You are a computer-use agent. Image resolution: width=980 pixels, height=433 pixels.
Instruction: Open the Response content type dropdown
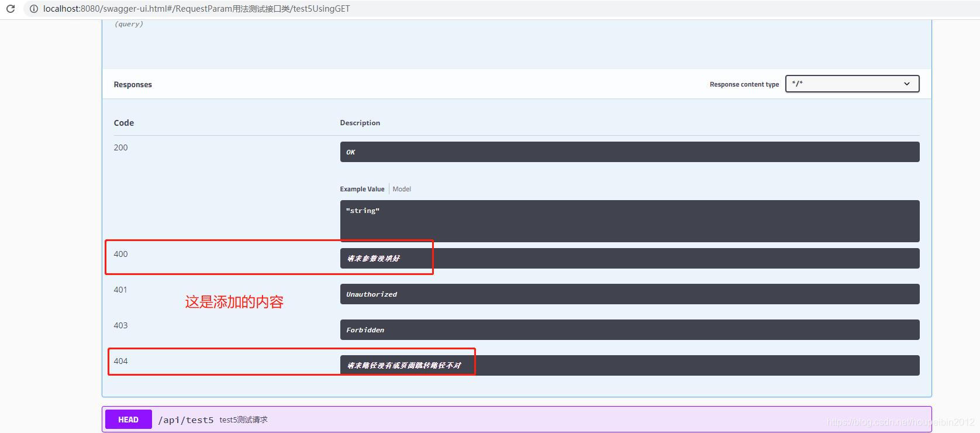pyautogui.click(x=852, y=84)
